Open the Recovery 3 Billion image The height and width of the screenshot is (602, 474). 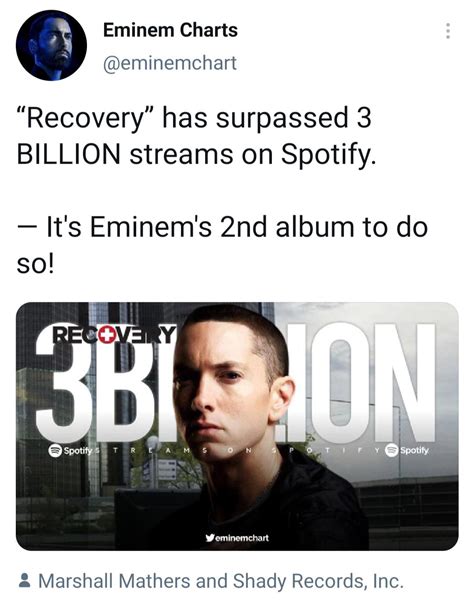click(237, 426)
